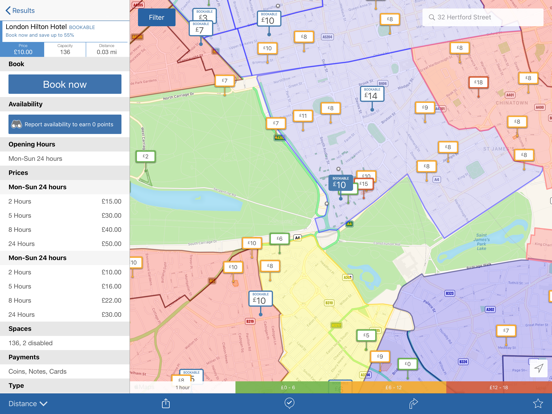
Task: Tap the Mon-Sun 24 hours opening hours
Action: (35, 159)
